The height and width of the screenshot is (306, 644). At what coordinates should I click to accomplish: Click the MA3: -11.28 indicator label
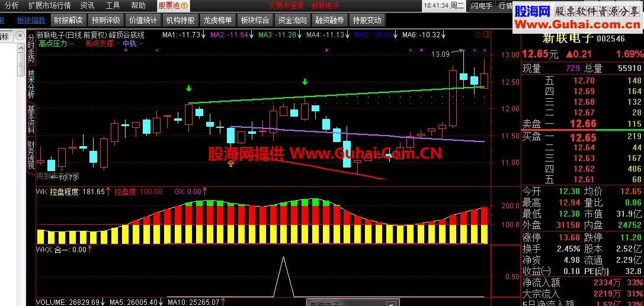(x=280, y=35)
